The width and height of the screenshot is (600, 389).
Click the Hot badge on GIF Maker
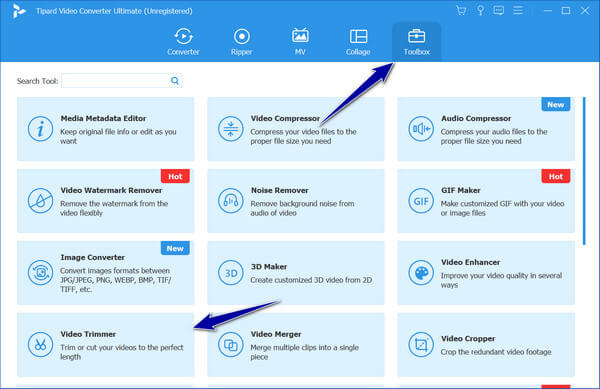[556, 176]
